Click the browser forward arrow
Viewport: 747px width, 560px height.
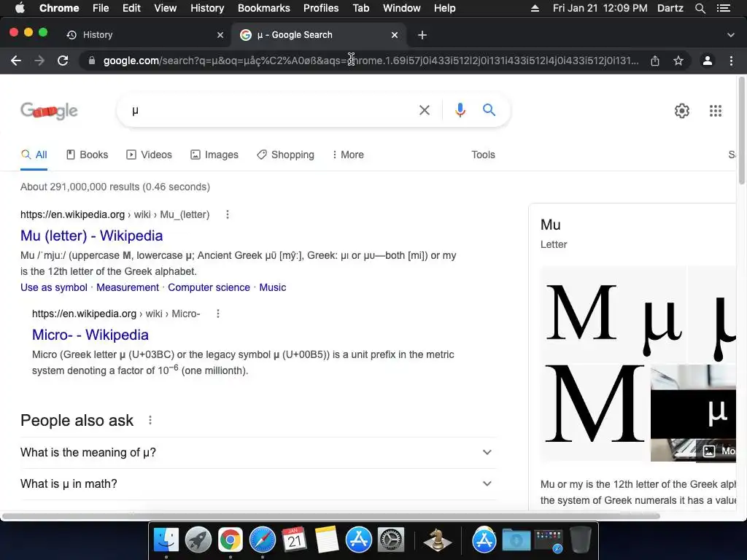click(39, 61)
